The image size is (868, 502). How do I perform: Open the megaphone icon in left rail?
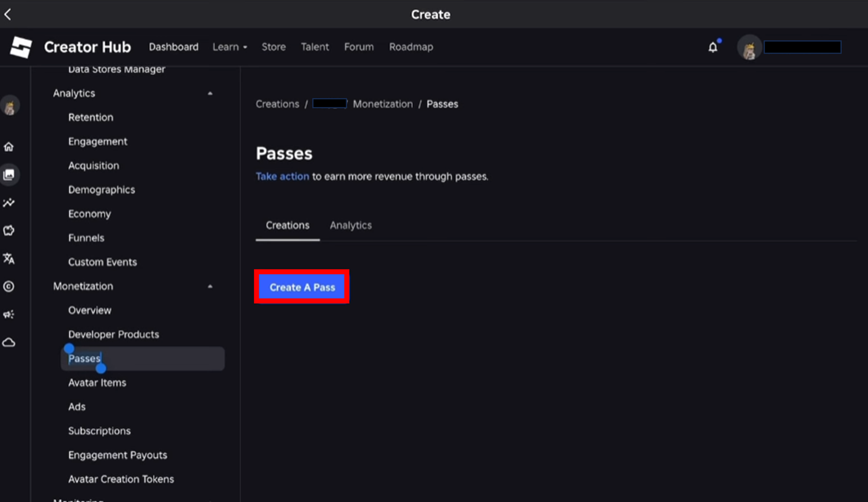pos(9,314)
